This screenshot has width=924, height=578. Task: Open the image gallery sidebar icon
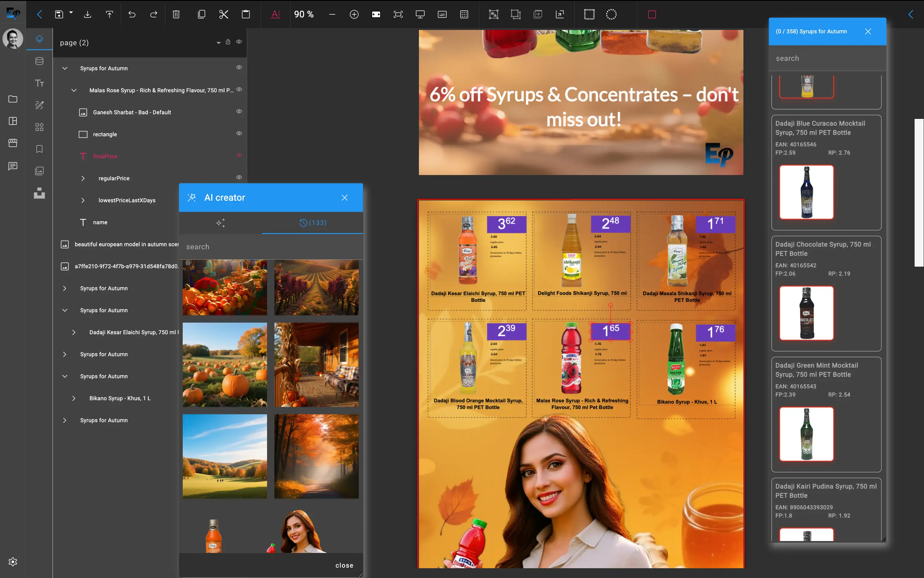point(39,171)
